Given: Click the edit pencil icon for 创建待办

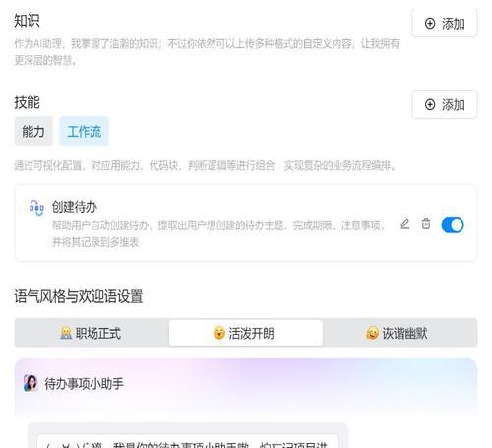Looking at the screenshot, I should (x=405, y=224).
